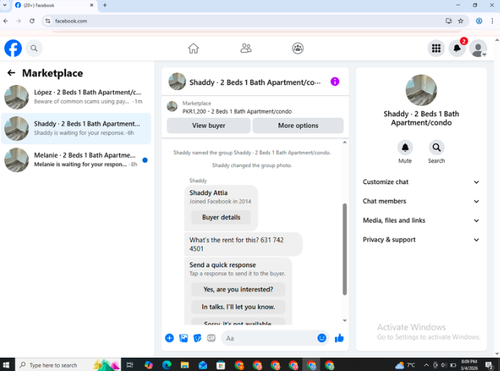Open the large listing photo in right panel
Screen dimensions: 500x371
tap(421, 90)
